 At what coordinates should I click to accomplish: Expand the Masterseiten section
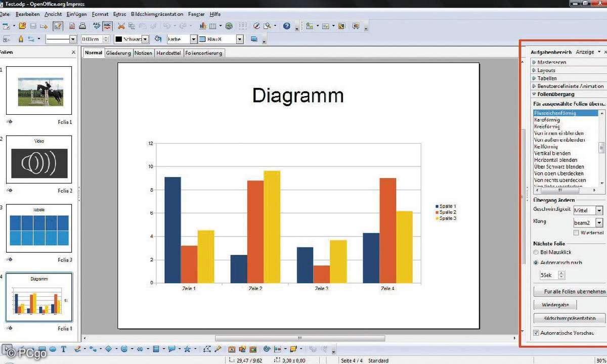552,62
